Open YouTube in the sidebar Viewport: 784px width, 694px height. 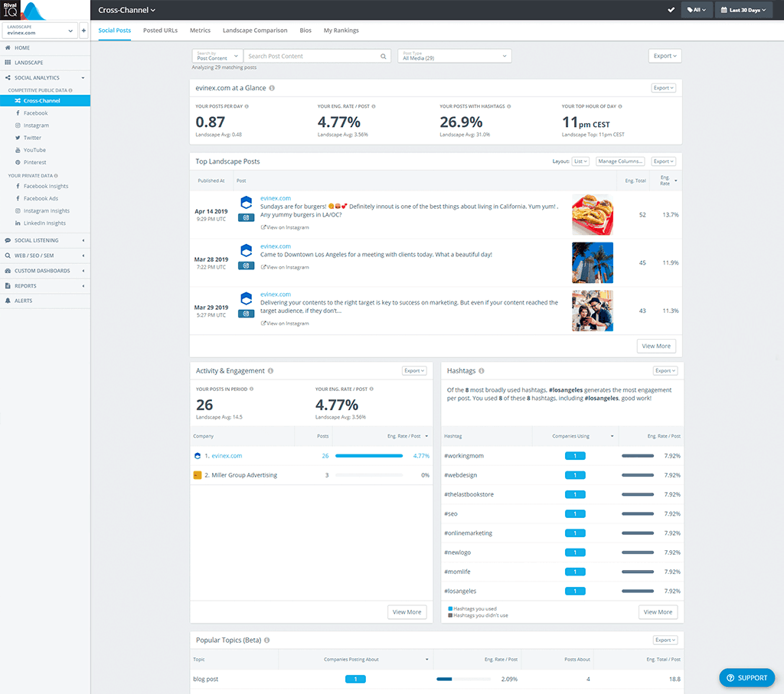point(34,150)
